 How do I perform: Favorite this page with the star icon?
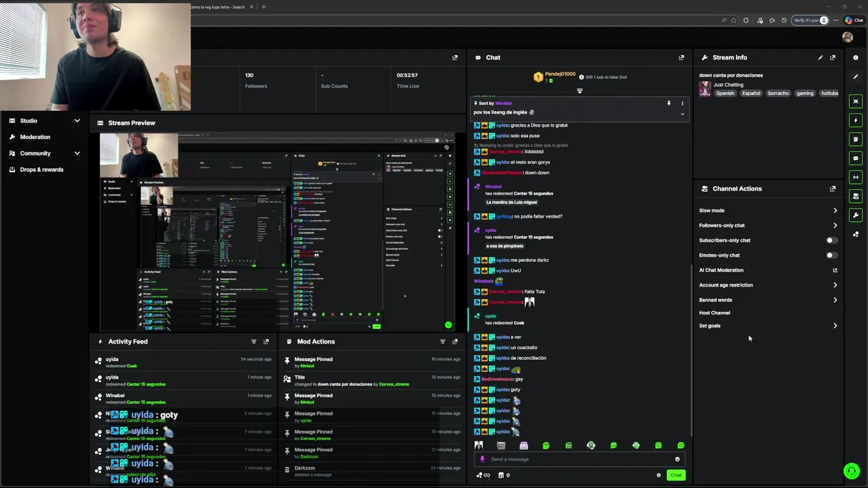[733, 20]
